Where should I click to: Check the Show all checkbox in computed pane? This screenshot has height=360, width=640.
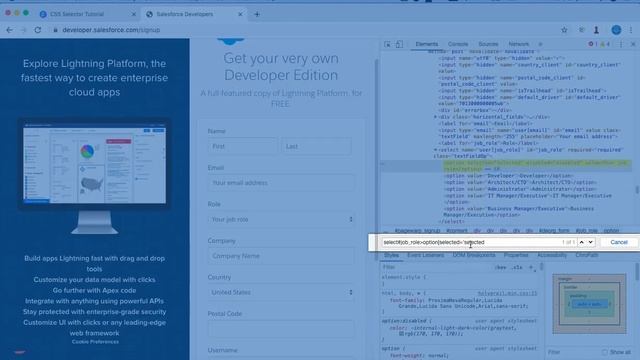[x=604, y=352]
